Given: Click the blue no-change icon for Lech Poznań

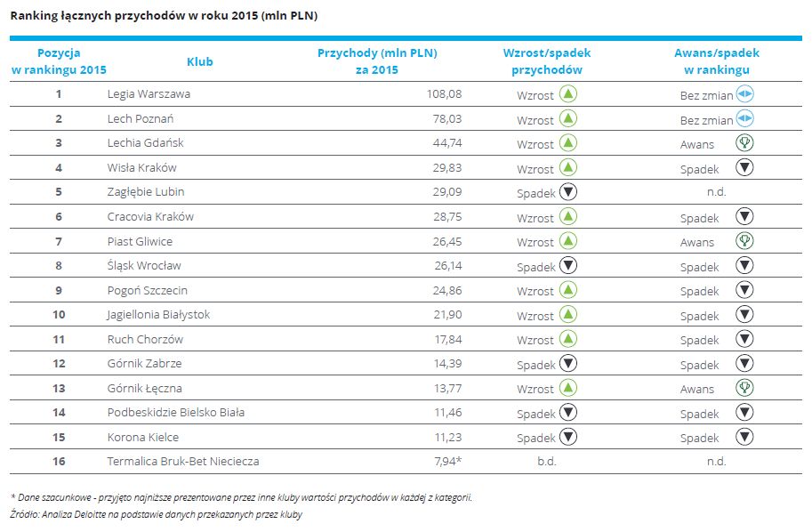Looking at the screenshot, I should click(745, 118).
